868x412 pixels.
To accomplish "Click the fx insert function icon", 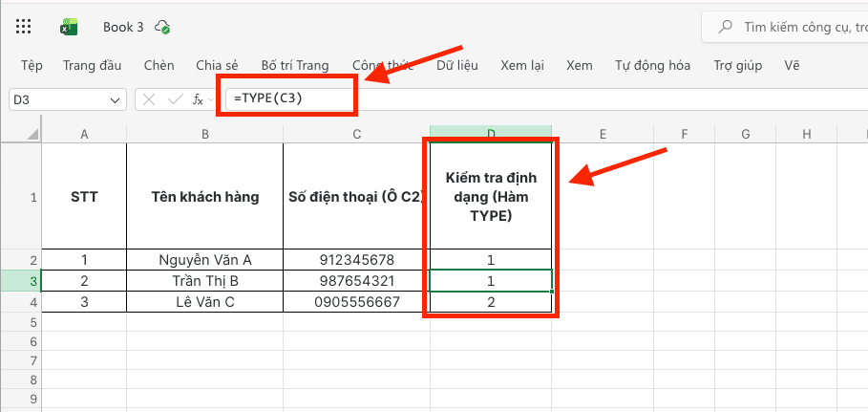I will click(197, 99).
